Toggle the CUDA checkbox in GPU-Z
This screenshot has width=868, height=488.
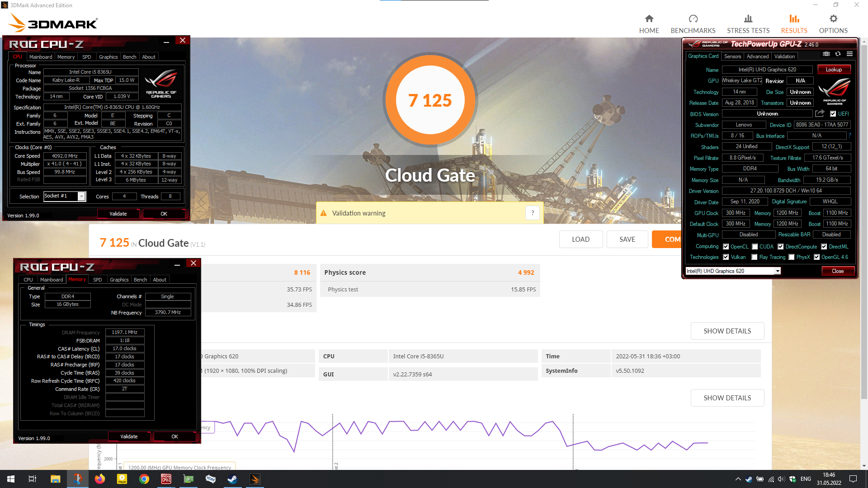755,247
